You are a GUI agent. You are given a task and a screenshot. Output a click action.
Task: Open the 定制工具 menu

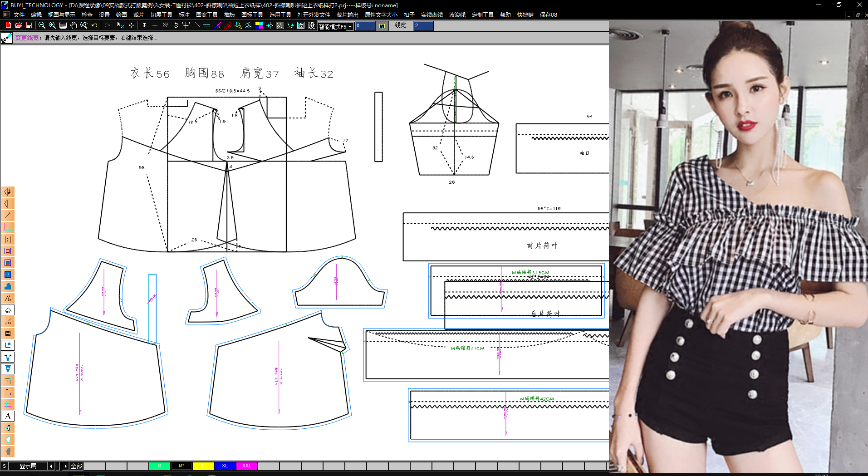(x=483, y=15)
